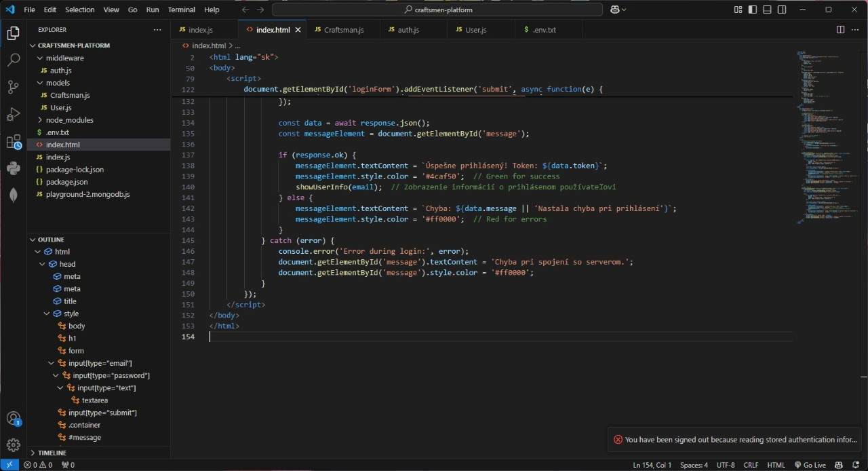
Task: Open the editor More Actions menu
Action: click(855, 30)
